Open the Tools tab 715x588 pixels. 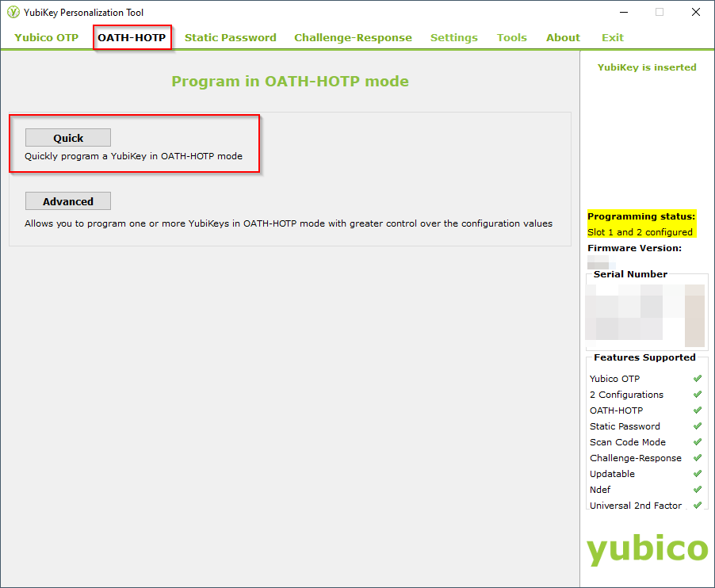[511, 37]
